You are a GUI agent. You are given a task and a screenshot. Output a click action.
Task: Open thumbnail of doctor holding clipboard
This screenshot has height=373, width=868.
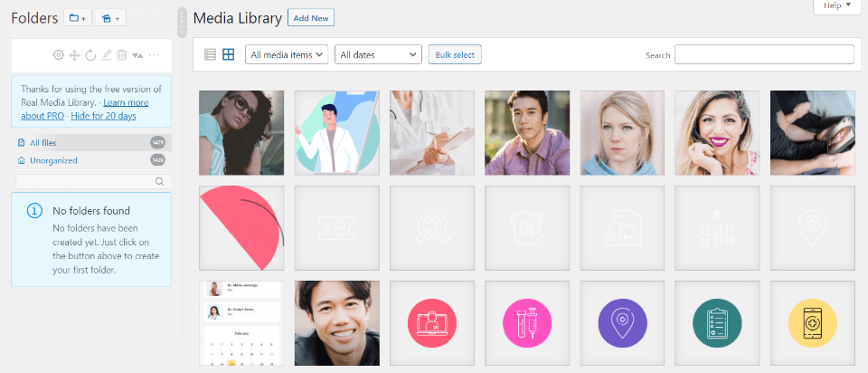[x=432, y=132]
